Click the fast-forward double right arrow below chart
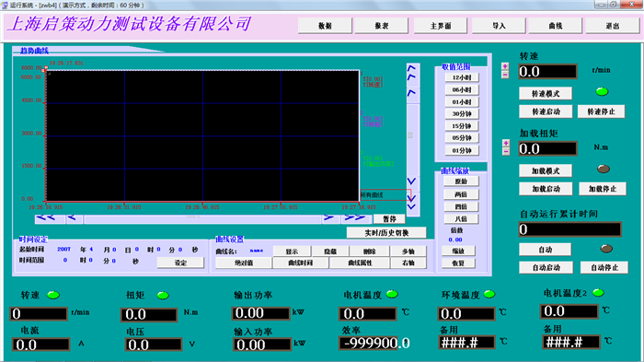 pos(355,218)
